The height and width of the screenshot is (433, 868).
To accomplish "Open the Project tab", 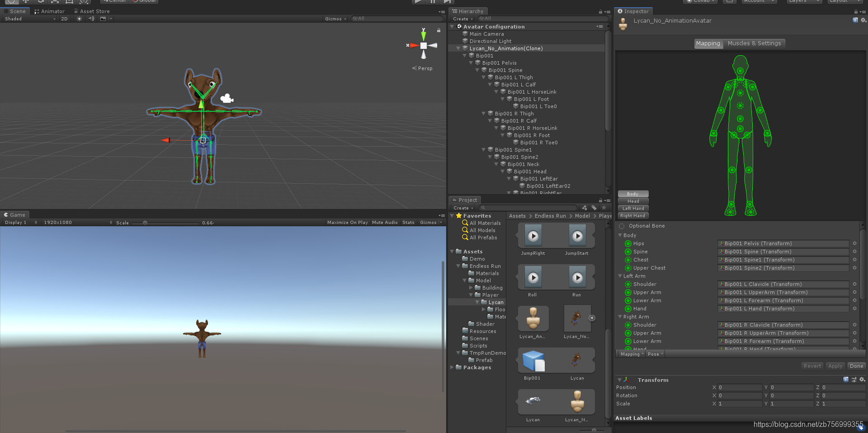I will pyautogui.click(x=465, y=200).
